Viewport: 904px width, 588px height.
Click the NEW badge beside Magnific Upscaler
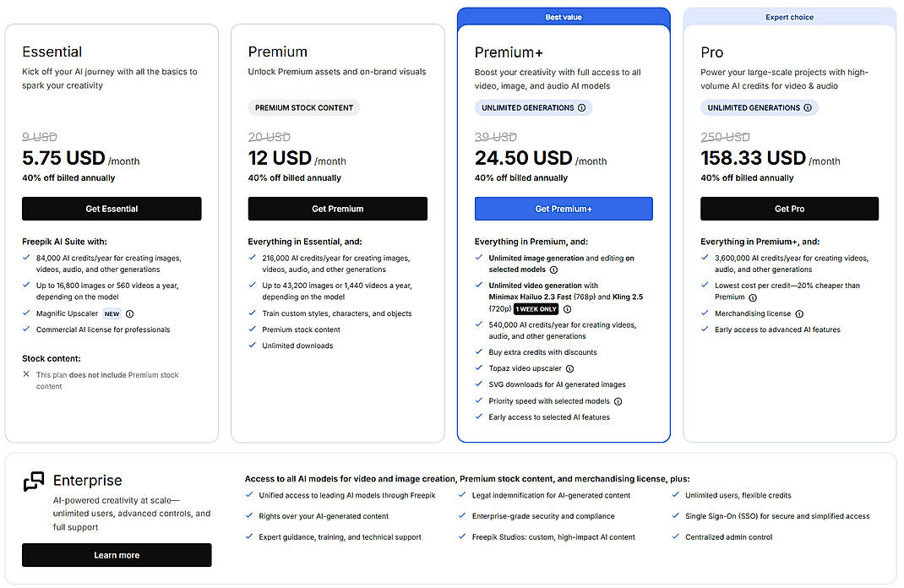click(x=111, y=313)
